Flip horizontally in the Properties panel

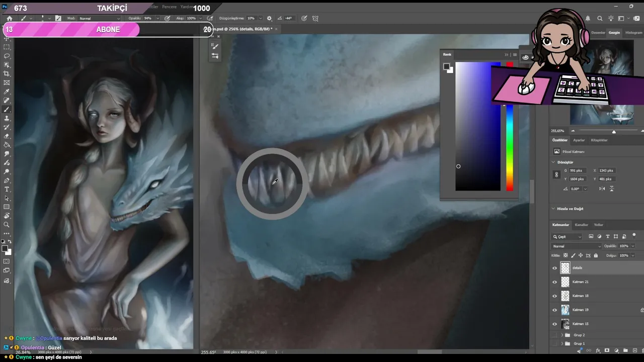pyautogui.click(x=603, y=189)
